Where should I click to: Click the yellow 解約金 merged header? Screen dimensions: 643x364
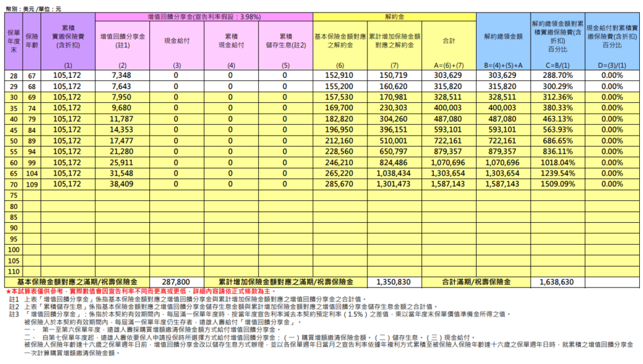(x=394, y=17)
